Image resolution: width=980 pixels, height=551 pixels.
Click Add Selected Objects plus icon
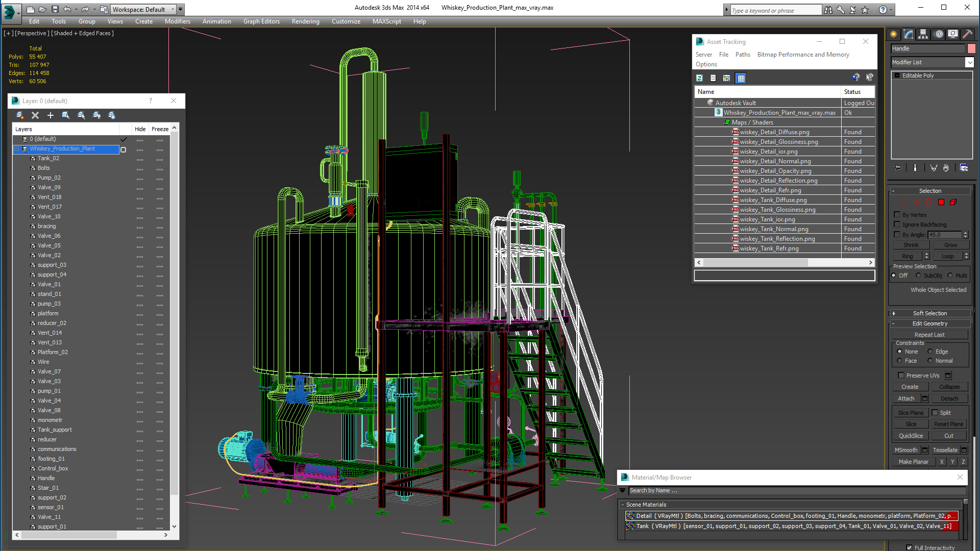pyautogui.click(x=51, y=115)
